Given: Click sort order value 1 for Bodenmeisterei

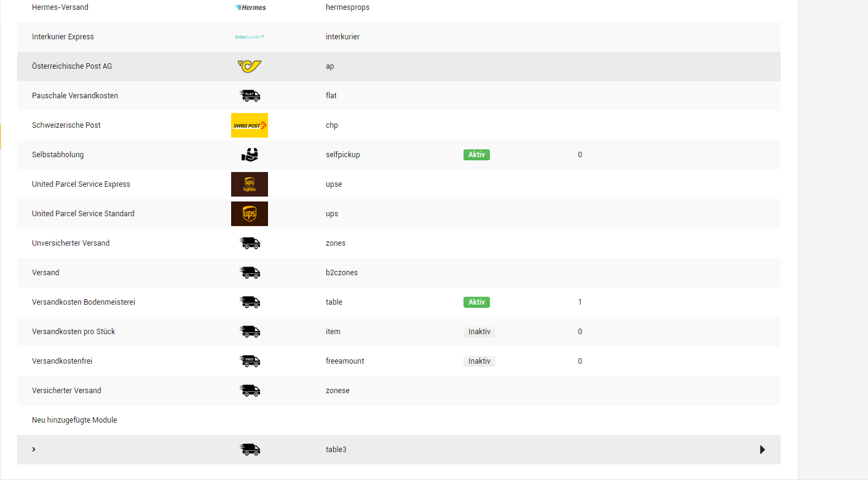Looking at the screenshot, I should click(x=580, y=302).
